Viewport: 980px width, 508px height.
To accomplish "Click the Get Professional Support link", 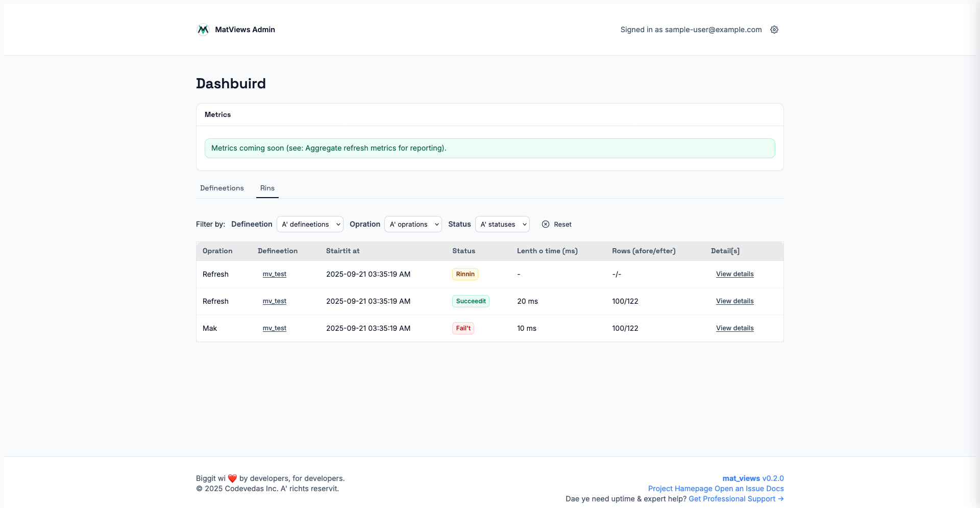I will tap(736, 499).
